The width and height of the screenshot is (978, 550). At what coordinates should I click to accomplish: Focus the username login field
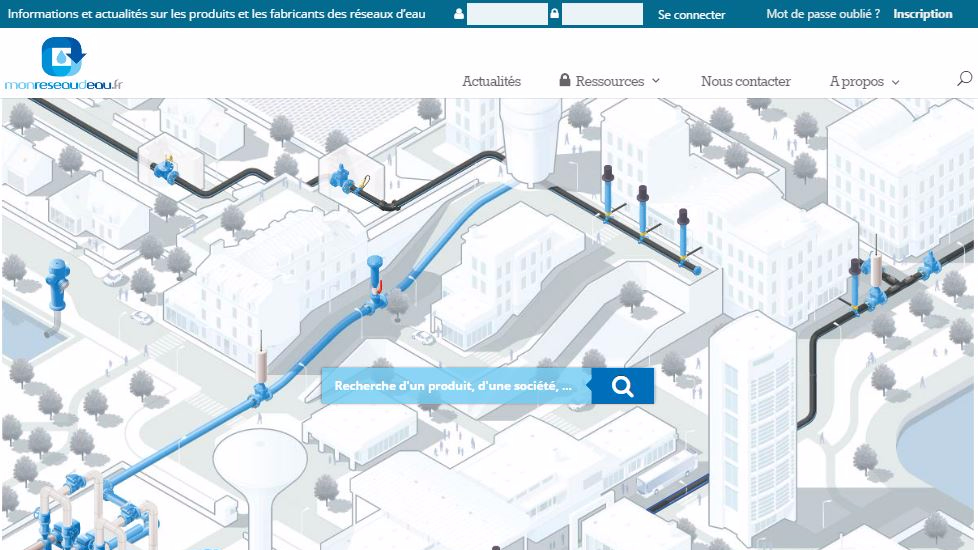pyautogui.click(x=507, y=14)
